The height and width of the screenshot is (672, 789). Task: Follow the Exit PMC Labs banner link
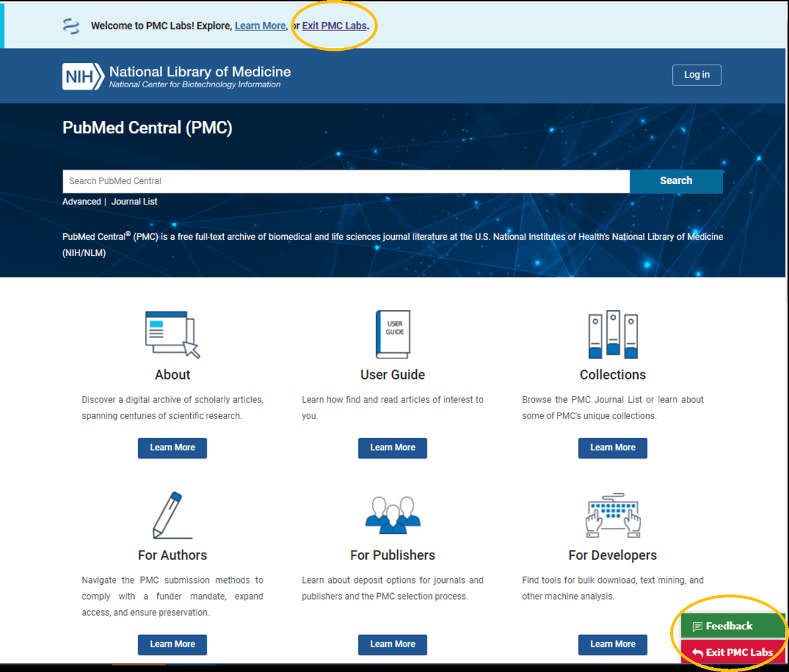click(x=334, y=26)
